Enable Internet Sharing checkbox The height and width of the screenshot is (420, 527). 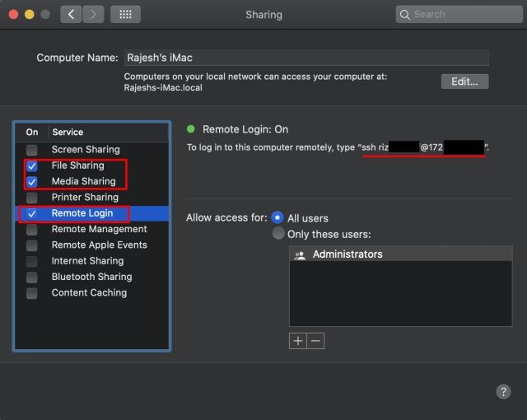click(x=32, y=261)
